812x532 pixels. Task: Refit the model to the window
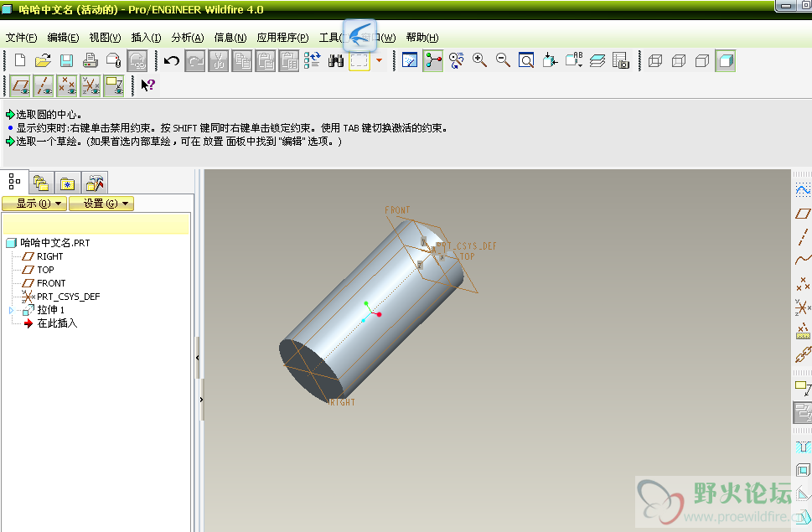pyautogui.click(x=526, y=60)
